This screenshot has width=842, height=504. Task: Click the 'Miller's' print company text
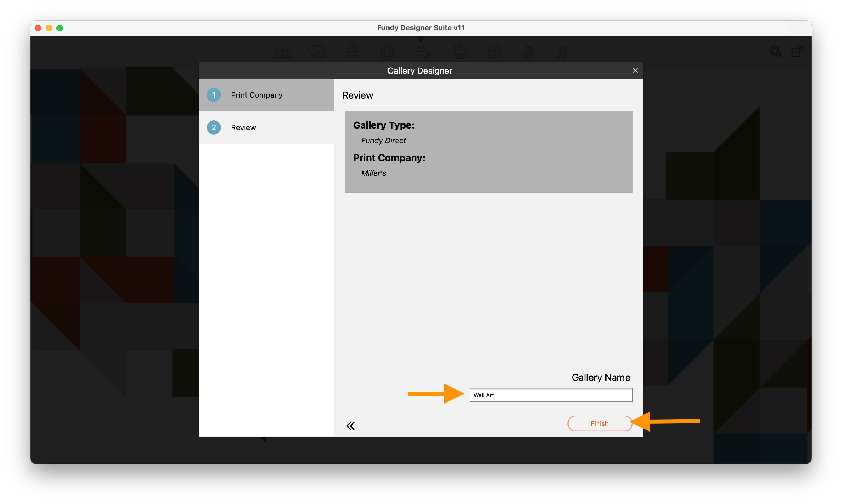(x=374, y=173)
